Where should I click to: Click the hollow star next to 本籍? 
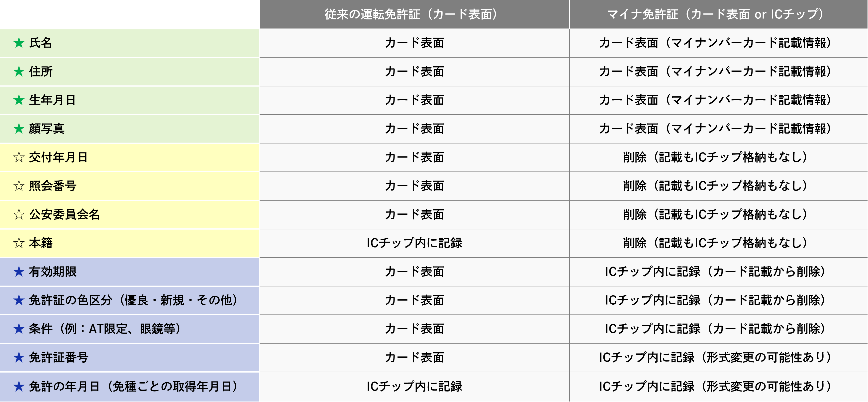coord(19,243)
